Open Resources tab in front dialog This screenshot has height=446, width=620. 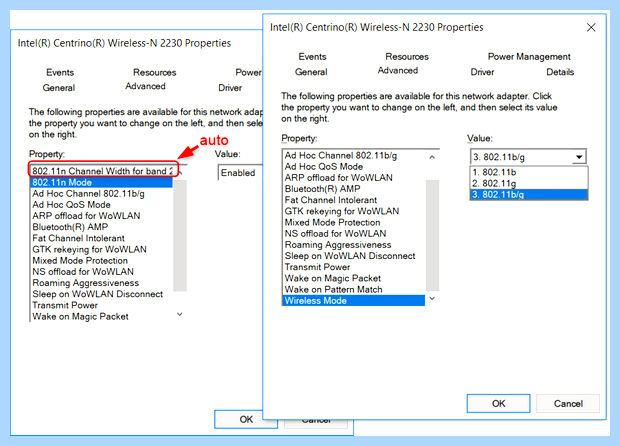(407, 57)
